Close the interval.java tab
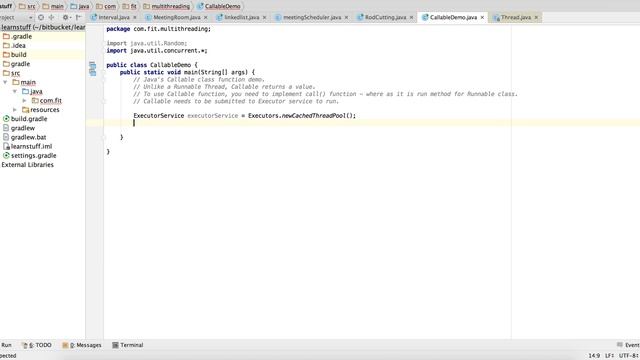The height and width of the screenshot is (360, 640). pos(135,17)
